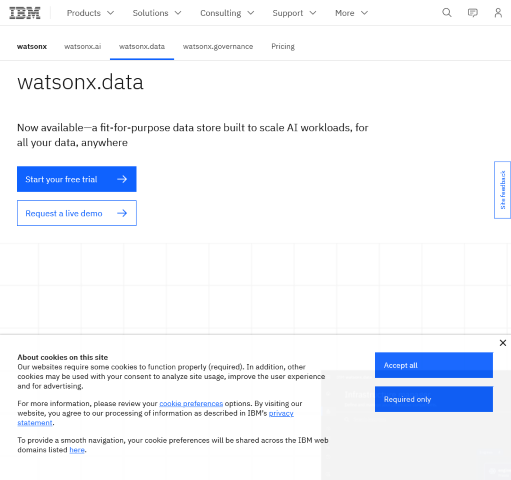Click Start your free trial button
The image size is (511, 480).
77,179
